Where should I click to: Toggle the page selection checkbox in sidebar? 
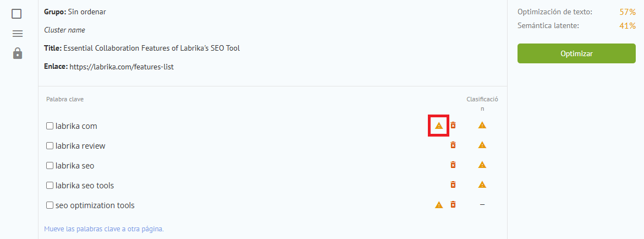coord(16,14)
